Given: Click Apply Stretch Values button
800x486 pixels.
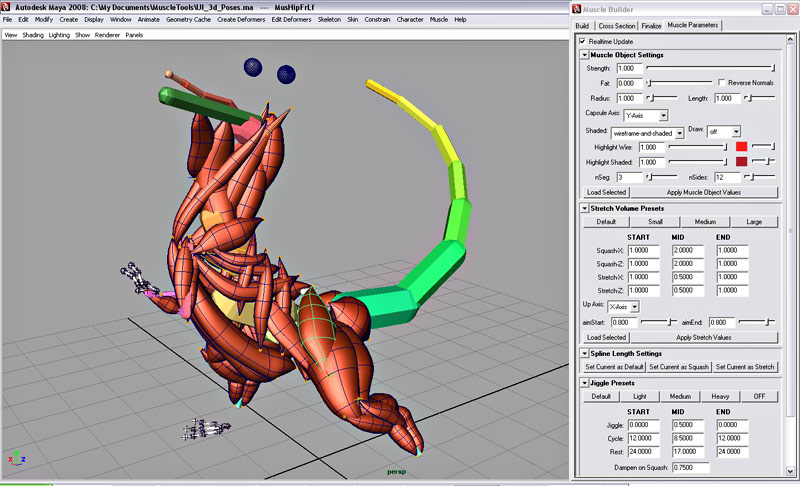Looking at the screenshot, I should coord(704,337).
